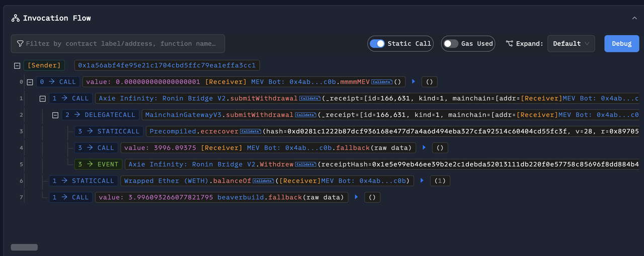Collapse the Invocation Flow panel
This screenshot has width=644, height=256.
[634, 18]
